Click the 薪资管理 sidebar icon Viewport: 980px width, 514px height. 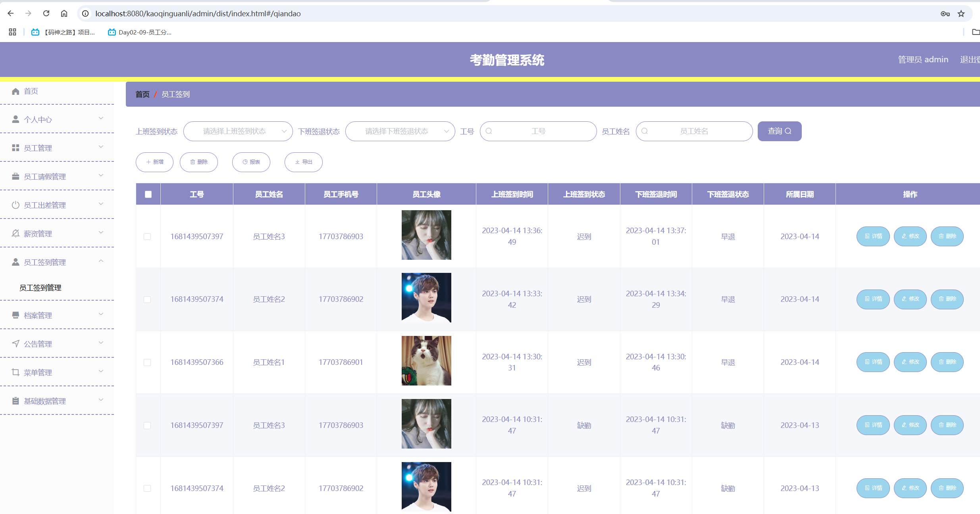click(x=15, y=234)
